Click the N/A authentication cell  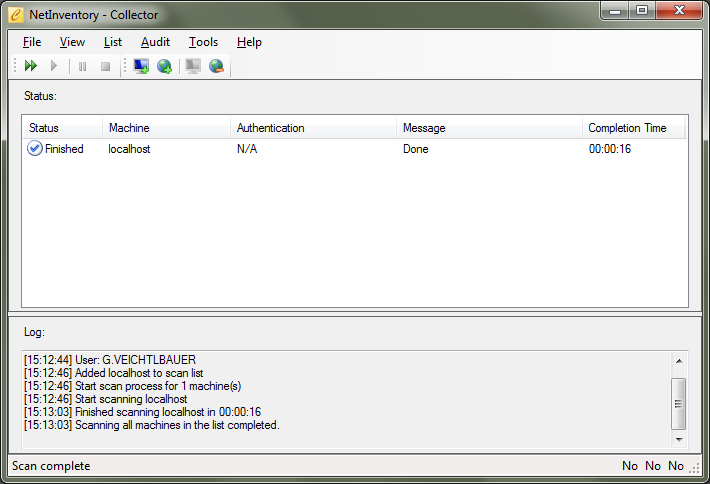[x=247, y=149]
